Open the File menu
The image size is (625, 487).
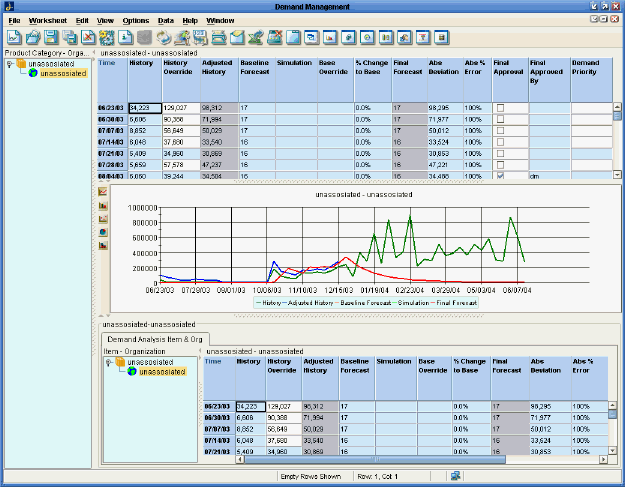pos(14,20)
